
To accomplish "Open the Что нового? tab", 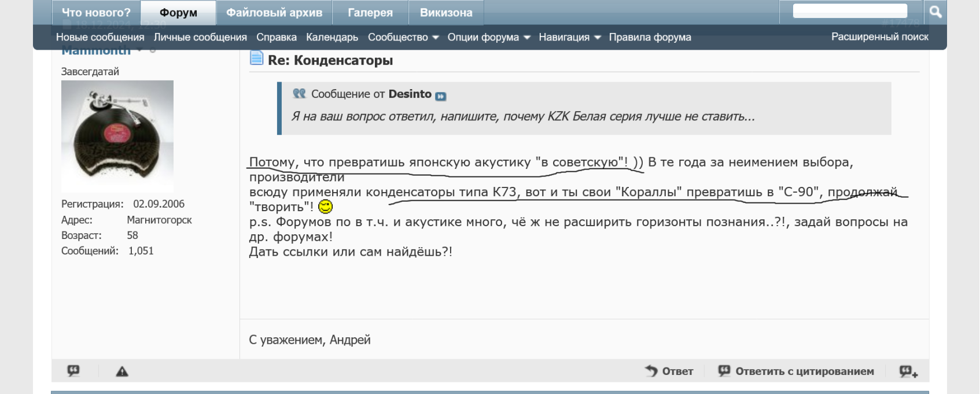I will tap(96, 12).
